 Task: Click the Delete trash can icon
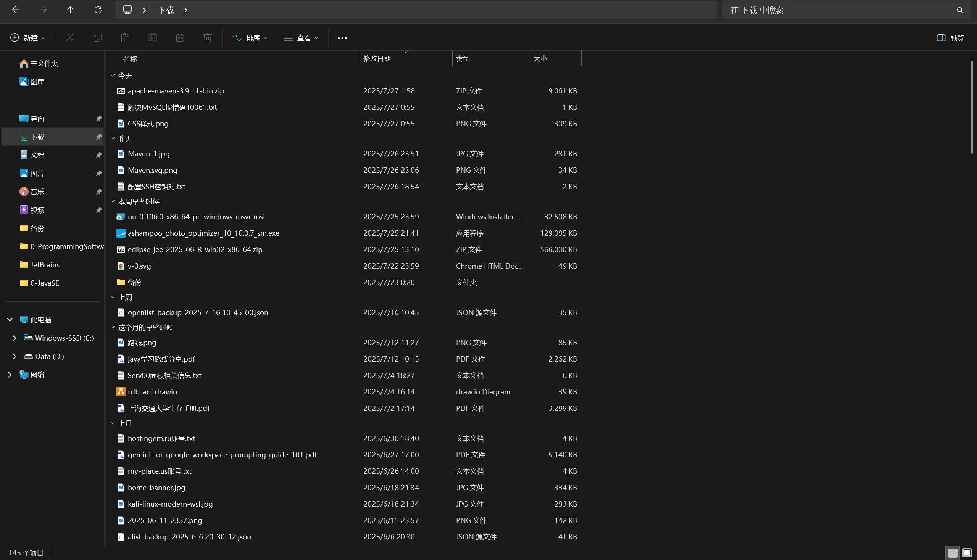[x=207, y=38]
